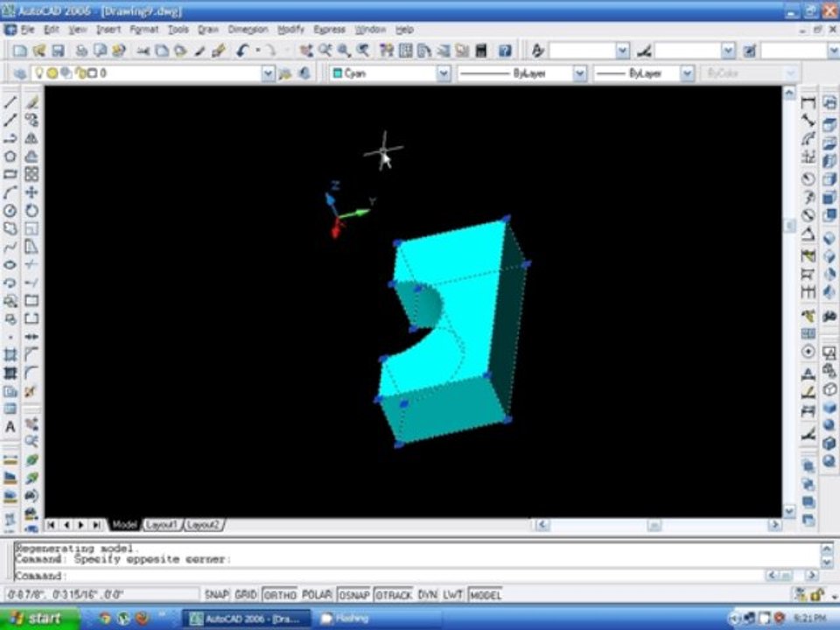Click the vertical scrollbar down arrow

(x=789, y=511)
